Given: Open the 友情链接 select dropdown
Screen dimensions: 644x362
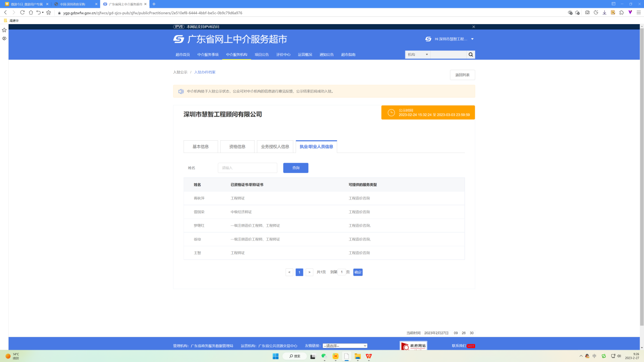Looking at the screenshot, I should 344,346.
